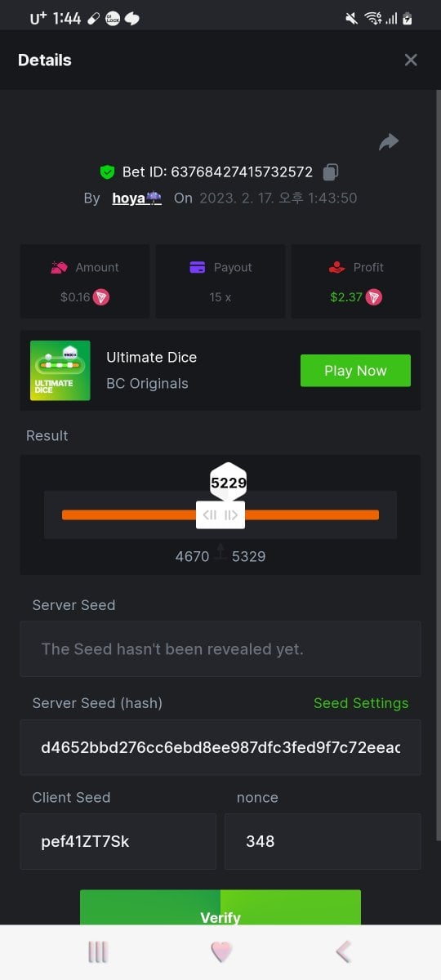Tap the Android recent apps button

pos(98,952)
